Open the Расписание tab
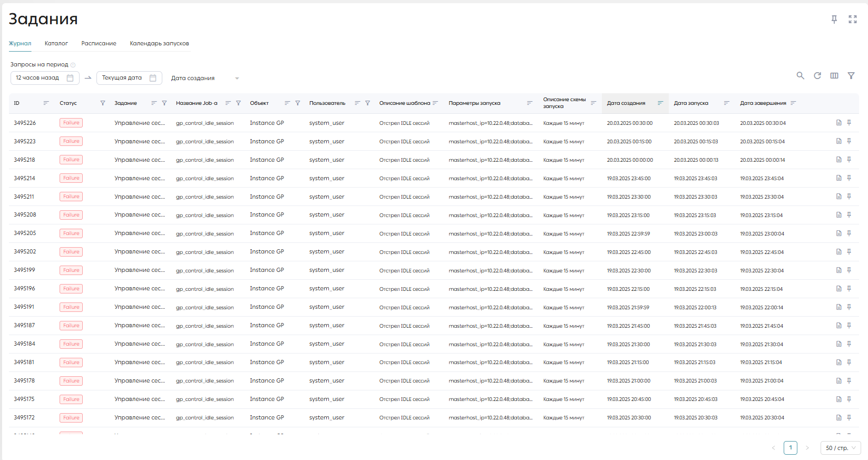 tap(99, 44)
